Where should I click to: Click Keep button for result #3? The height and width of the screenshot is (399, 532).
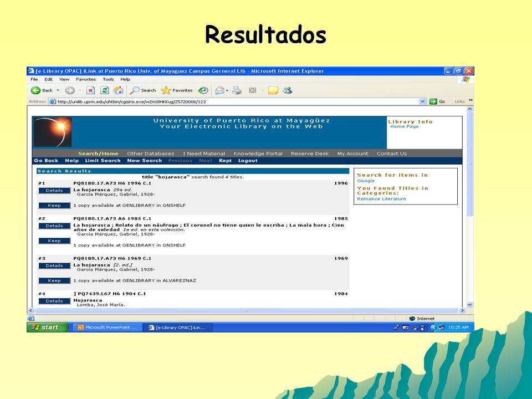coord(54,281)
